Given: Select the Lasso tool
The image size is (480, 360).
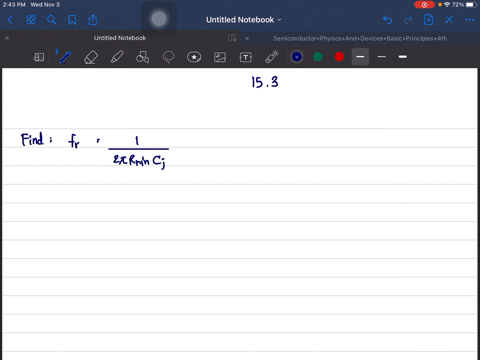Looking at the screenshot, I should [x=168, y=57].
